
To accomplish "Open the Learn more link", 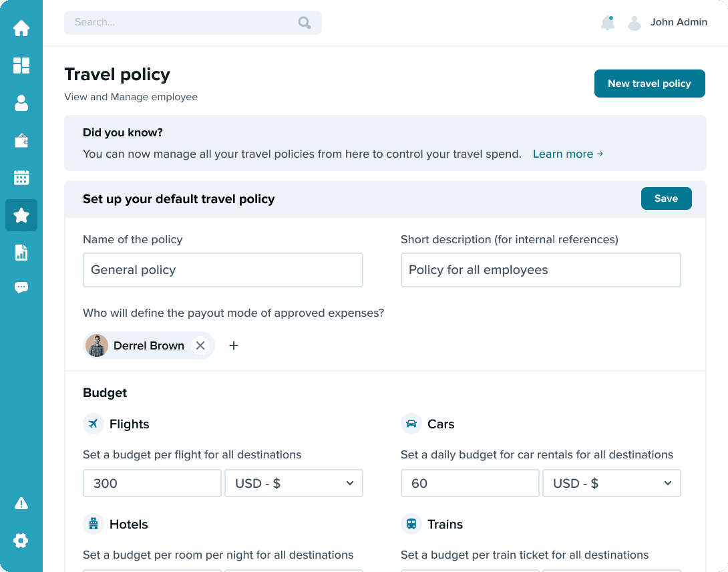I will (x=568, y=154).
